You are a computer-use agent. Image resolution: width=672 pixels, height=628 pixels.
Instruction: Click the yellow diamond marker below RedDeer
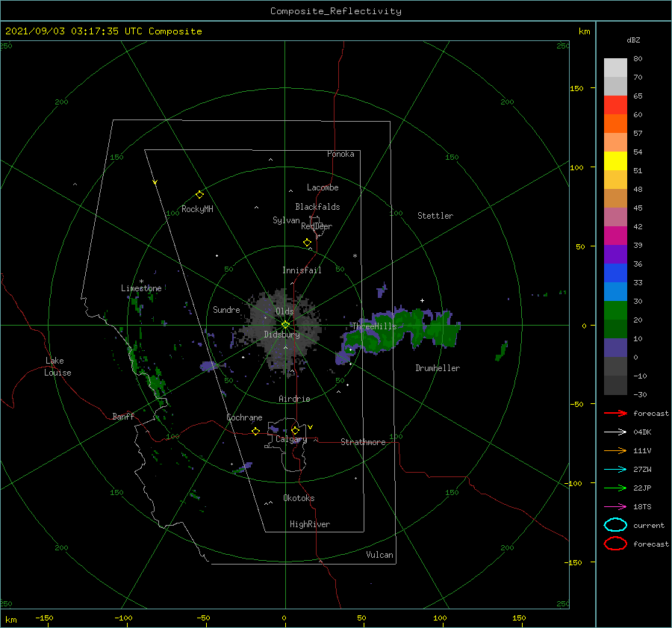point(308,243)
